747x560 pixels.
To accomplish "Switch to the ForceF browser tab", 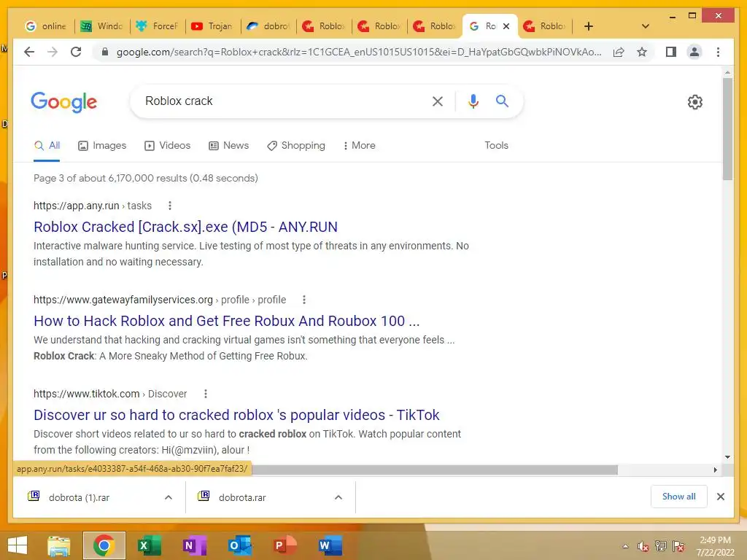I will click(x=158, y=26).
